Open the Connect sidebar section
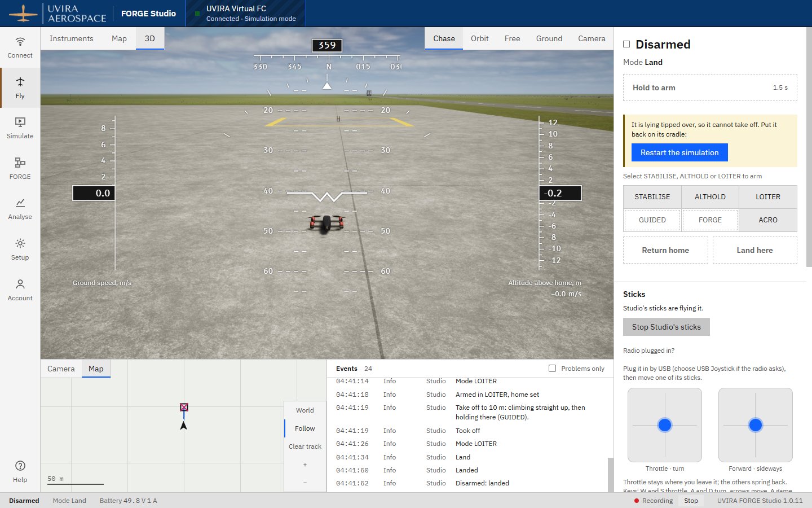Image resolution: width=812 pixels, height=508 pixels. 20,47
